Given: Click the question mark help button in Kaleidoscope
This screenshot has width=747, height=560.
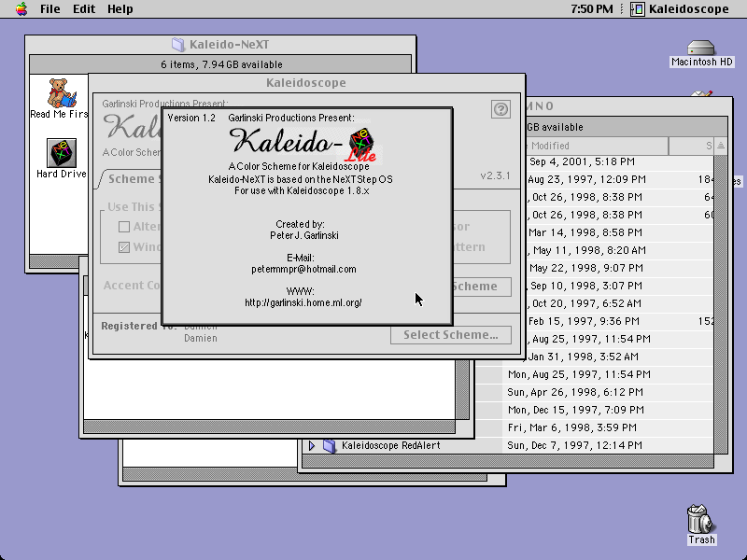Looking at the screenshot, I should coord(500,109).
